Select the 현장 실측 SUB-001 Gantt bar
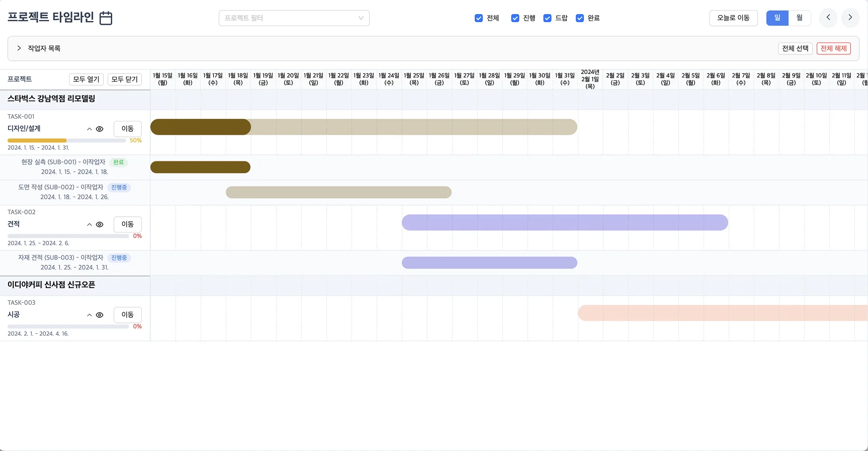This screenshot has height=451, width=868. click(200, 167)
